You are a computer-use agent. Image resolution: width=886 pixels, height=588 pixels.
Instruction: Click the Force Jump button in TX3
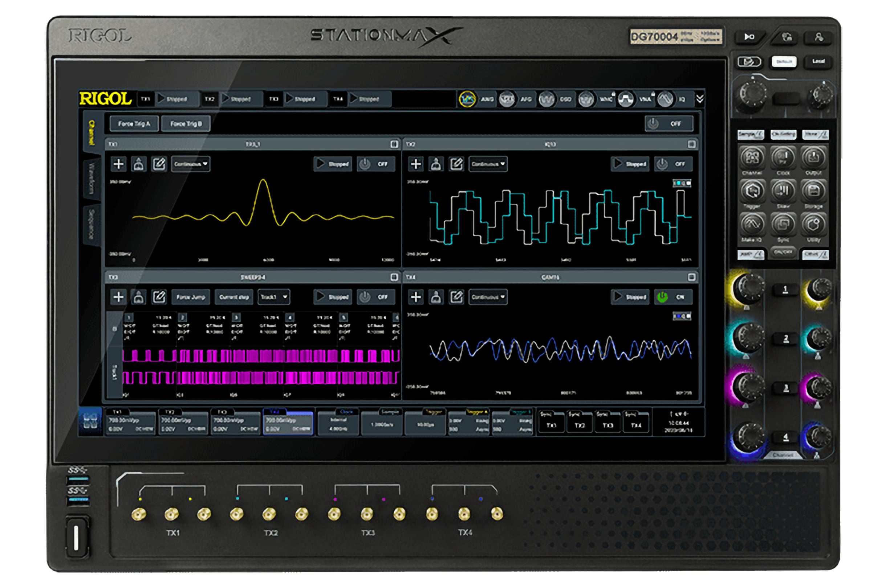191,297
